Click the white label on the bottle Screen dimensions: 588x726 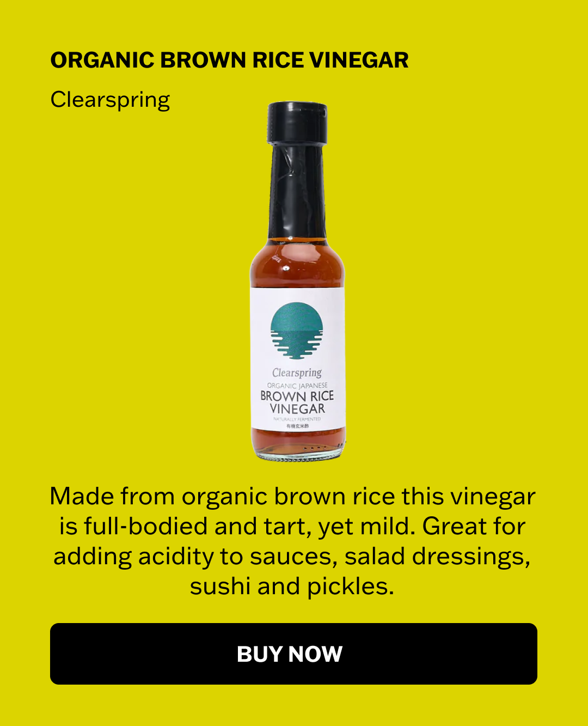(297, 358)
